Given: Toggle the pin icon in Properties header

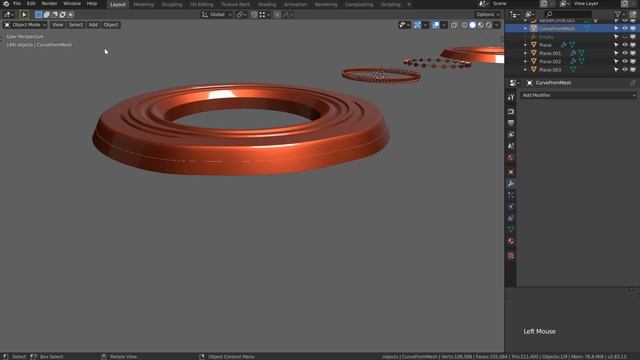Looking at the screenshot, I should click(x=633, y=83).
